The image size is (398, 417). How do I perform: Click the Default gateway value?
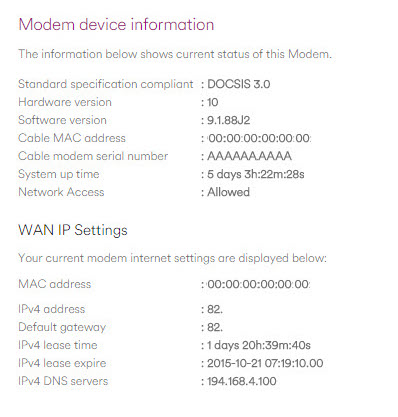click(x=215, y=327)
